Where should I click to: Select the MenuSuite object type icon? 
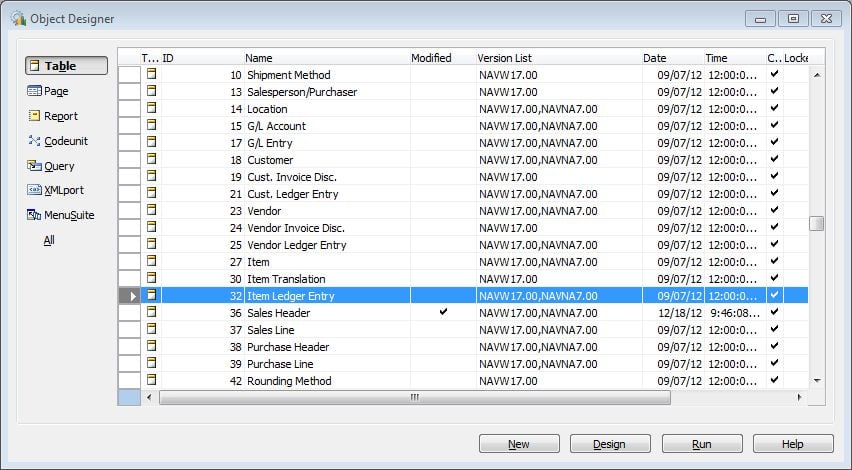click(35, 215)
